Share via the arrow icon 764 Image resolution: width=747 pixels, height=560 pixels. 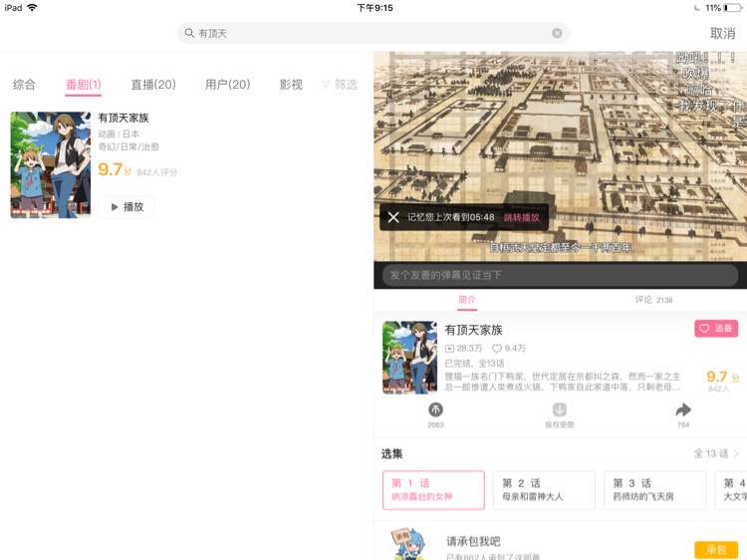coord(683,410)
